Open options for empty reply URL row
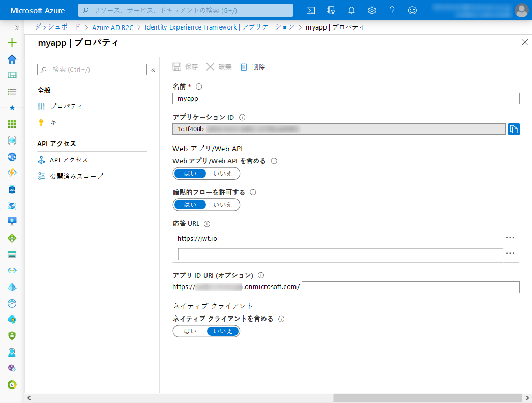 (x=510, y=253)
